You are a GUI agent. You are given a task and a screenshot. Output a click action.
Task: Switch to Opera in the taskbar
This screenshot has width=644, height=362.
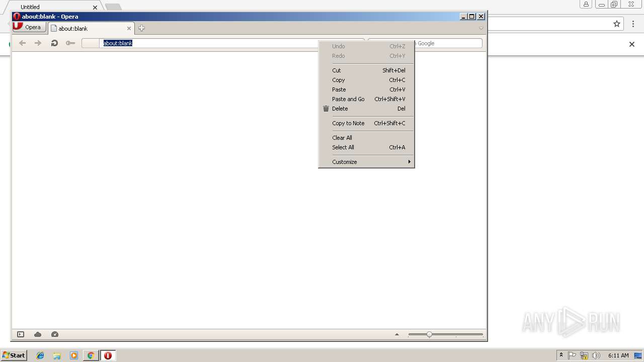tap(108, 355)
